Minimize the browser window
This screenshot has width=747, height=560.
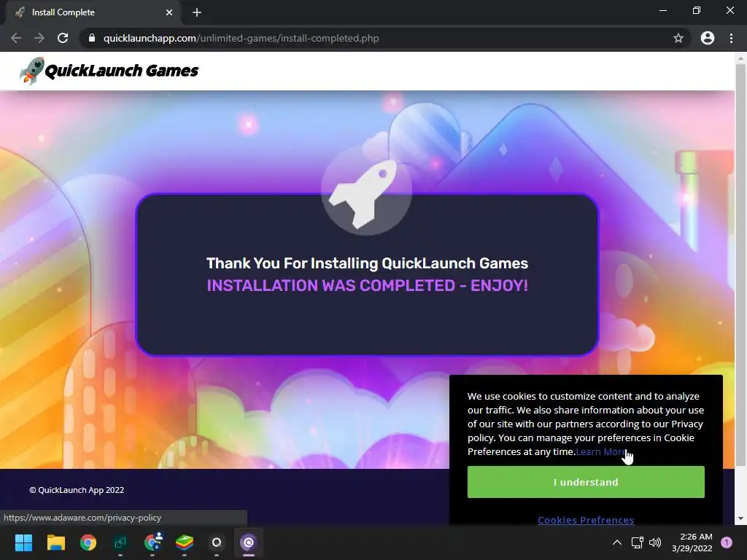[663, 10]
